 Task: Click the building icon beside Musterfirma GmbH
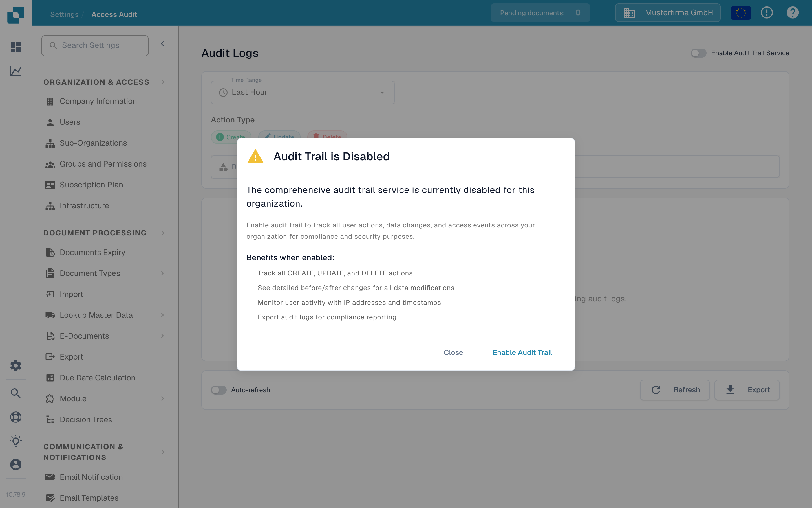(629, 13)
